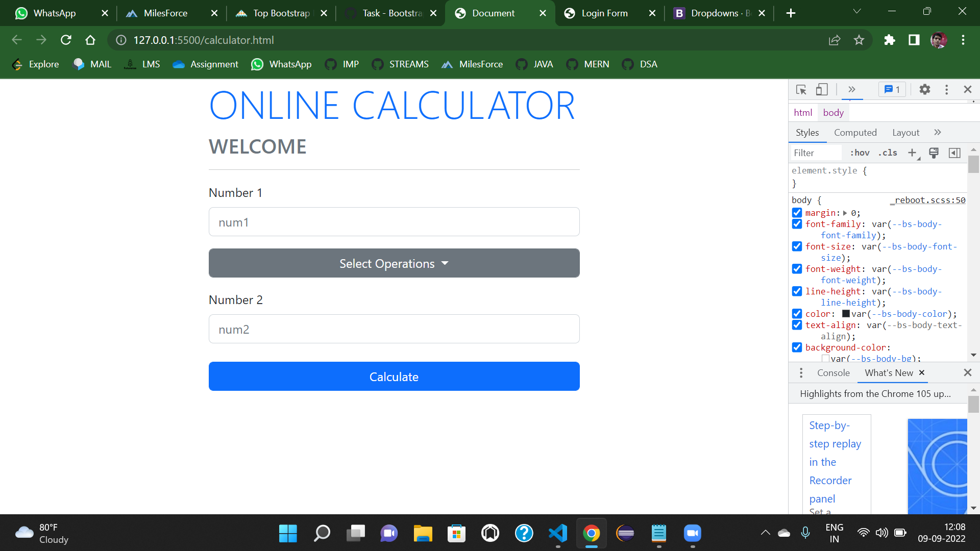Image resolution: width=980 pixels, height=551 pixels.
Task: Click the DevTools inspect element icon
Action: (801, 89)
